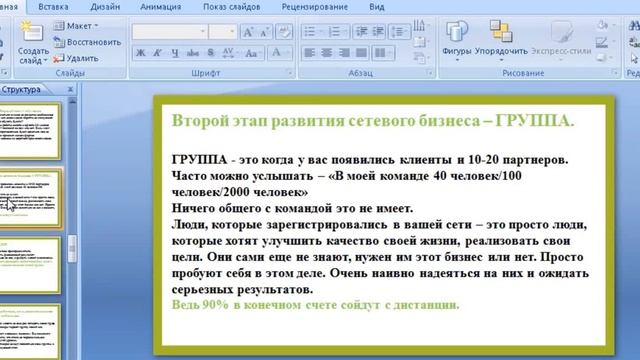Align text to the left

tap(309, 53)
